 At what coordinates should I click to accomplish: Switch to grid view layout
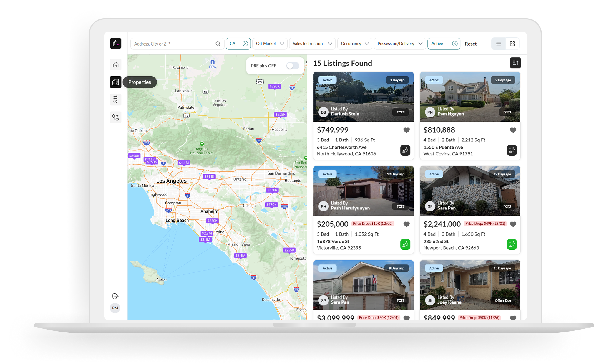(512, 44)
